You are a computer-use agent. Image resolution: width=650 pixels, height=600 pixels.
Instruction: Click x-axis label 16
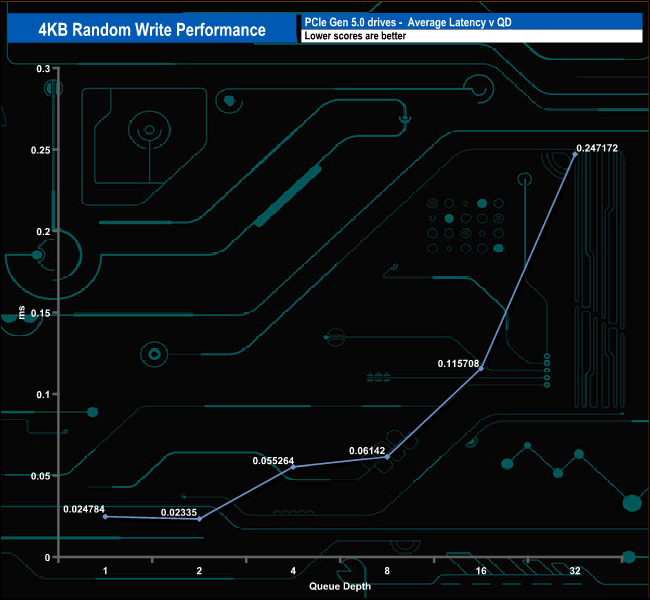pyautogui.click(x=481, y=571)
